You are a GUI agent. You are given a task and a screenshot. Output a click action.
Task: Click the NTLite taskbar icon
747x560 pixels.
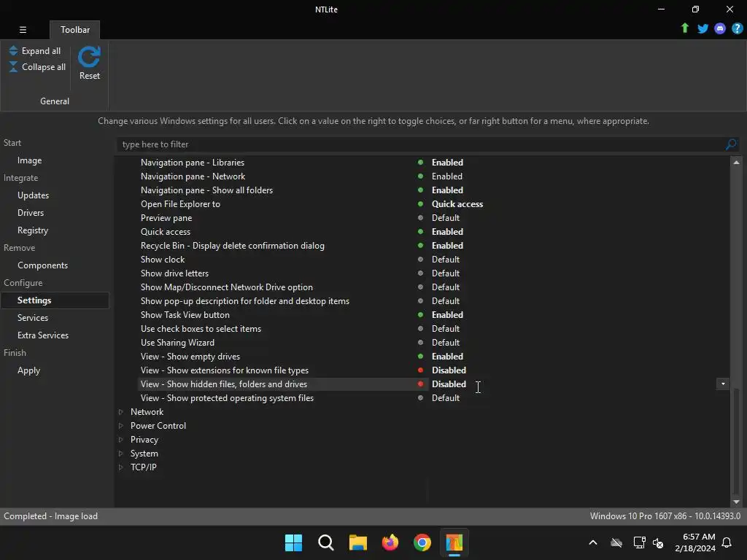[454, 542]
